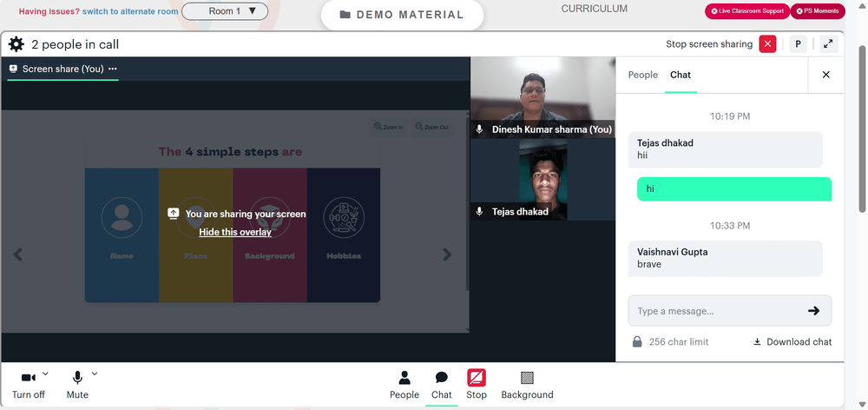Viewport: 868px width, 410px height.
Task: Open the People panel from bottom bar
Action: 404,385
